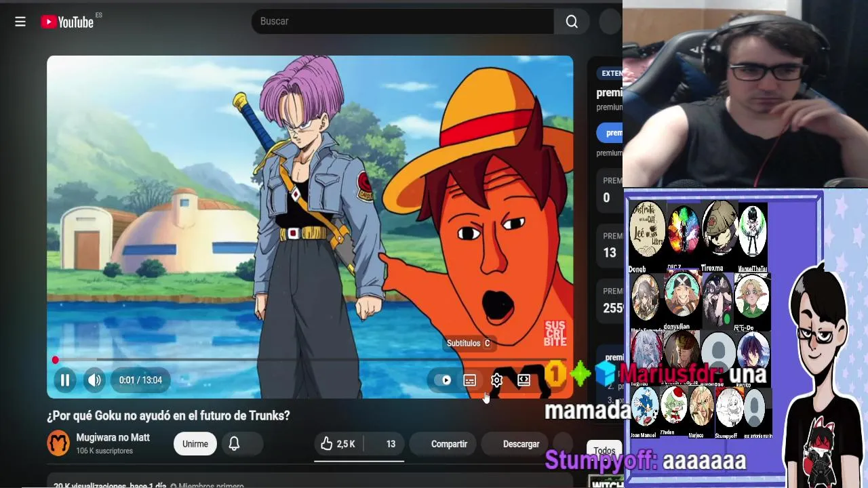Click the video title about Goku and Trunks

point(168,415)
